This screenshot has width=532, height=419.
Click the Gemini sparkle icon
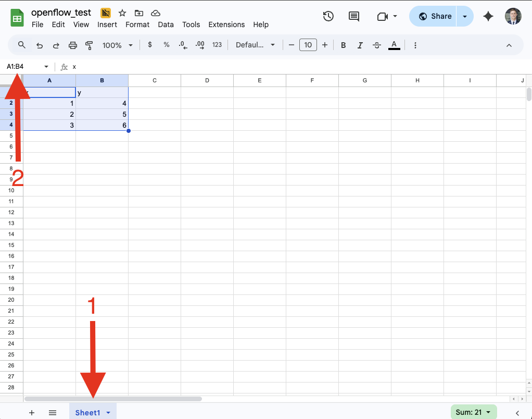(488, 16)
